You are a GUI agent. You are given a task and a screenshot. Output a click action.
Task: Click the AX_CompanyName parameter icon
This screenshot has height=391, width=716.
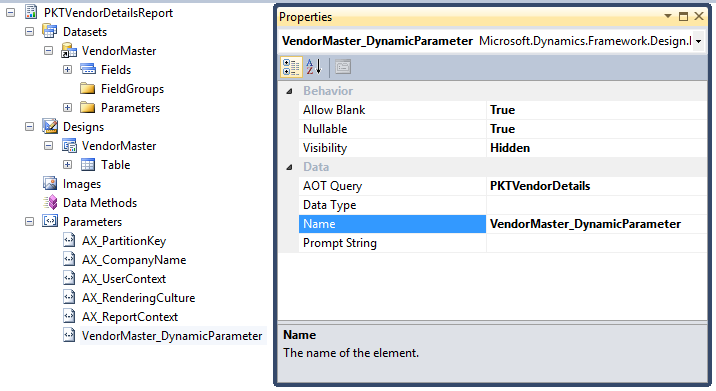pyautogui.click(x=69, y=259)
